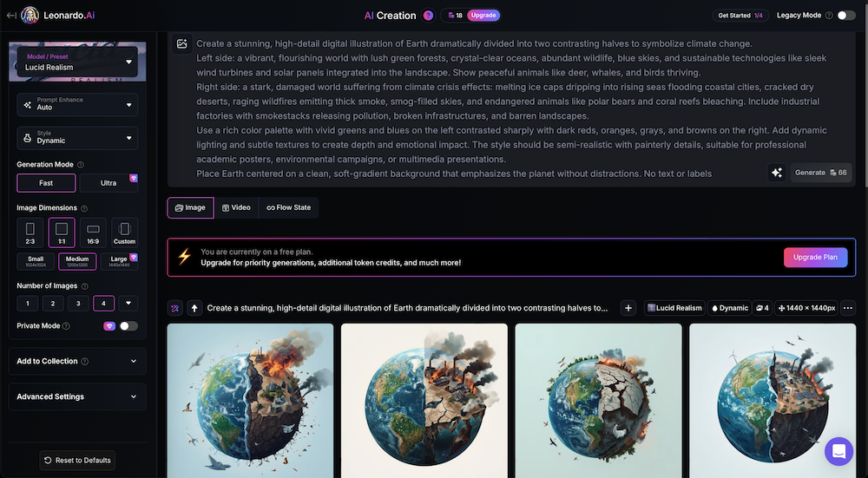Open the Prompt Enhance Auto dropdown
This screenshot has width=868, height=478.
point(77,104)
